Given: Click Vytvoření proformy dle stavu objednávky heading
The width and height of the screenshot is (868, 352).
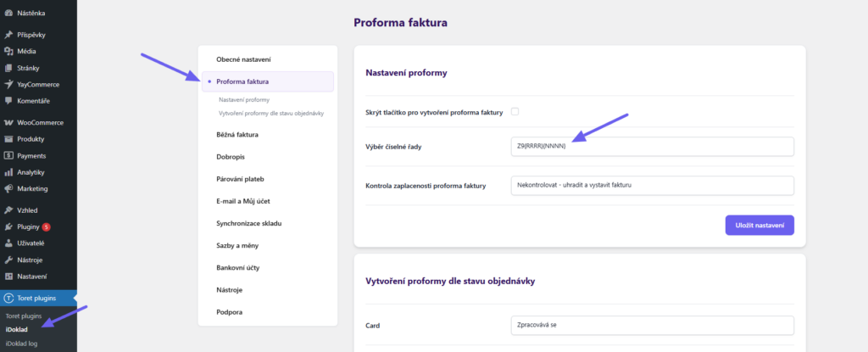Looking at the screenshot, I should [450, 281].
